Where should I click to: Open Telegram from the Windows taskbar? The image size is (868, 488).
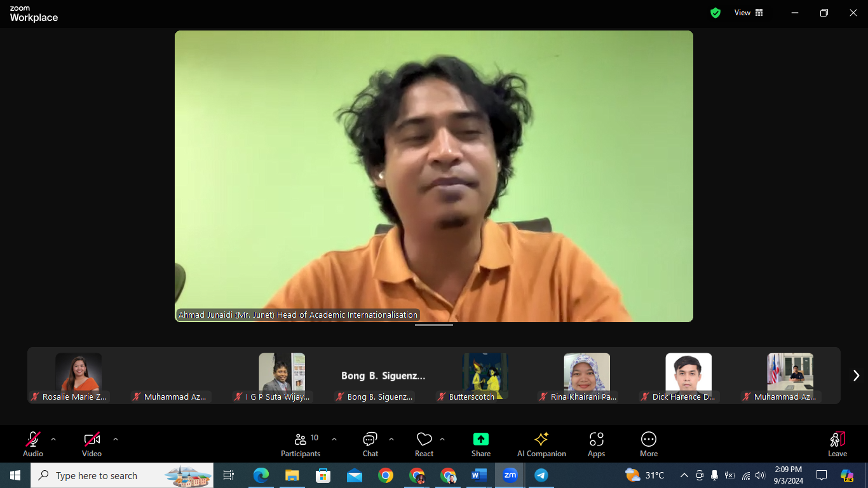(x=541, y=475)
